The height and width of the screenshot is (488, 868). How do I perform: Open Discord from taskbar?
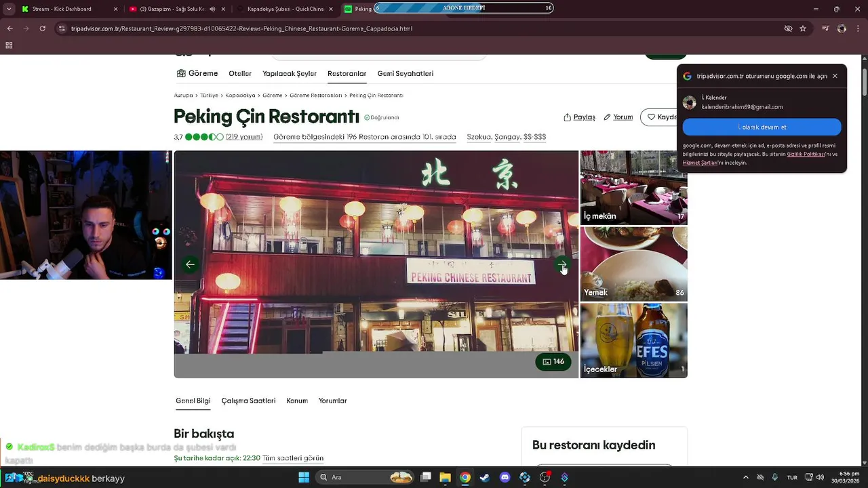(505, 477)
